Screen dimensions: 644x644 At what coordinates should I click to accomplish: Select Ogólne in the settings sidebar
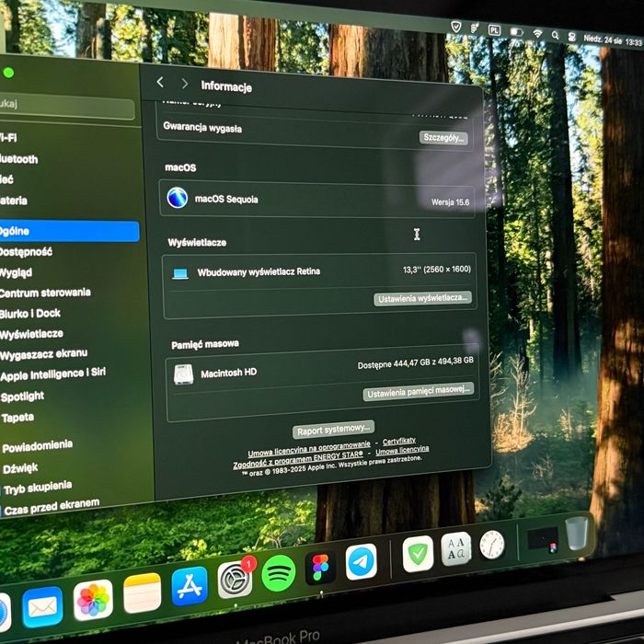click(x=68, y=231)
